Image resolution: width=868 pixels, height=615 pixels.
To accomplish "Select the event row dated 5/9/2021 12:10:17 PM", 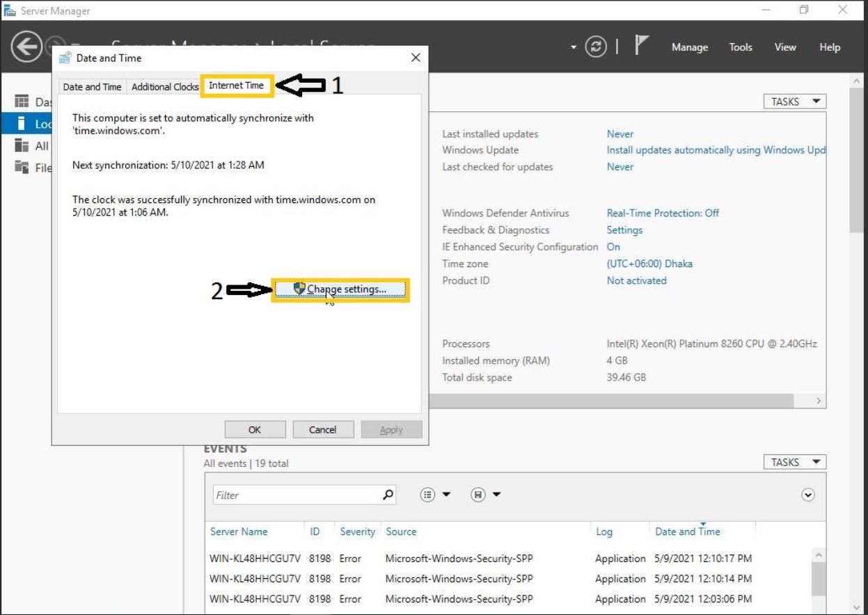I will pos(508,559).
